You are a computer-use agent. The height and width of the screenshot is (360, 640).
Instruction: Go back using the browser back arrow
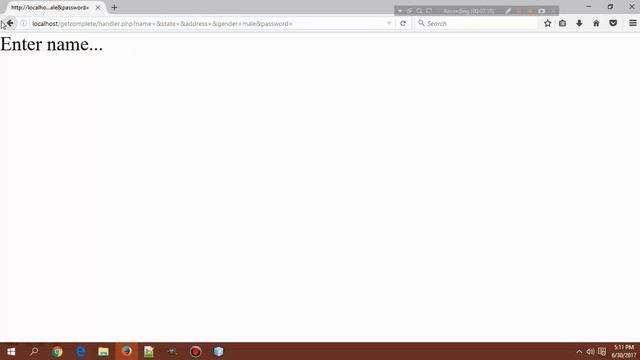click(x=10, y=23)
